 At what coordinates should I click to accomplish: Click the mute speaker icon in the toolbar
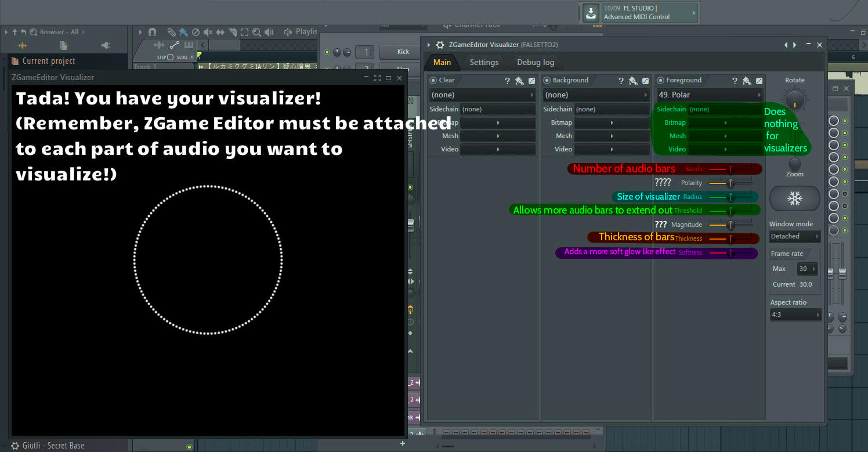[x=207, y=32]
